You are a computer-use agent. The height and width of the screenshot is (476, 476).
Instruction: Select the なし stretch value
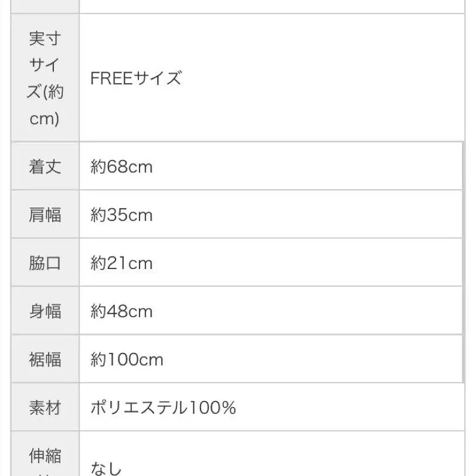point(106,468)
